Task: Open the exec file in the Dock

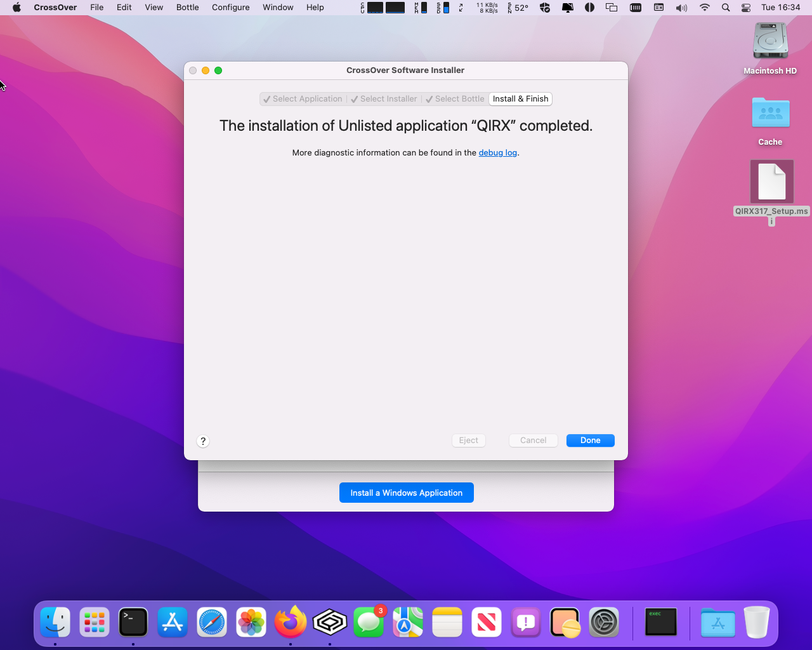Action: 661,622
